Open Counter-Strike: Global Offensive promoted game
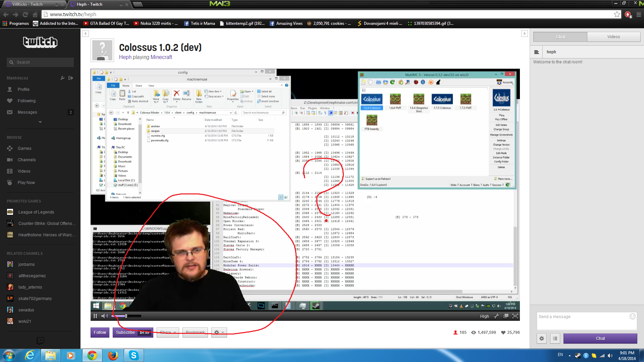Image resolution: width=644 pixels, height=362 pixels. tap(47, 224)
